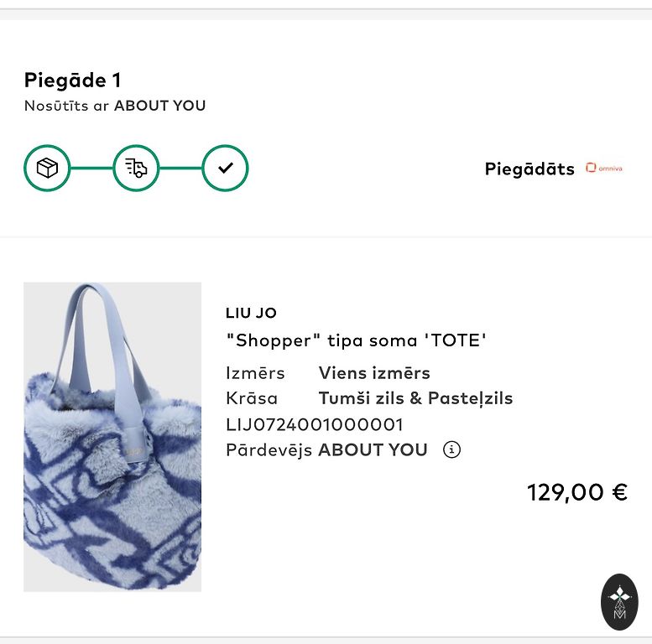The width and height of the screenshot is (652, 644).
Task: Click progress line between truck and checkmark
Action: tap(180, 168)
